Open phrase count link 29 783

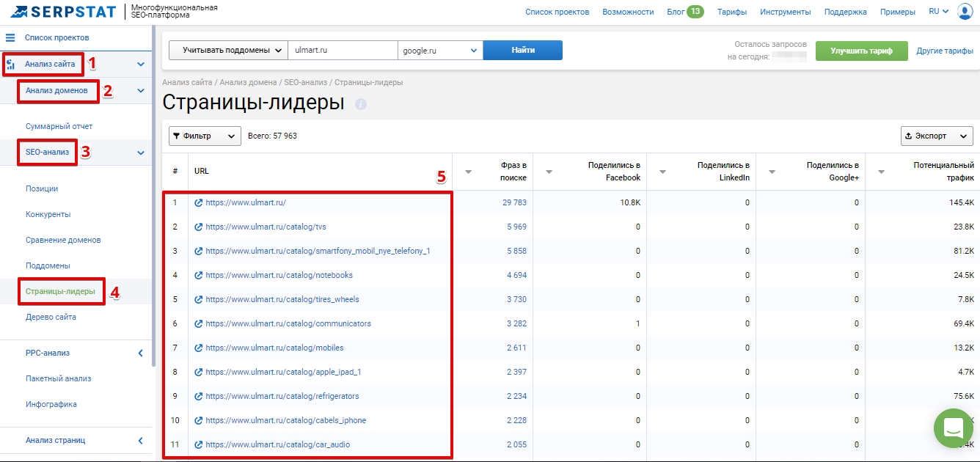pyautogui.click(x=514, y=202)
